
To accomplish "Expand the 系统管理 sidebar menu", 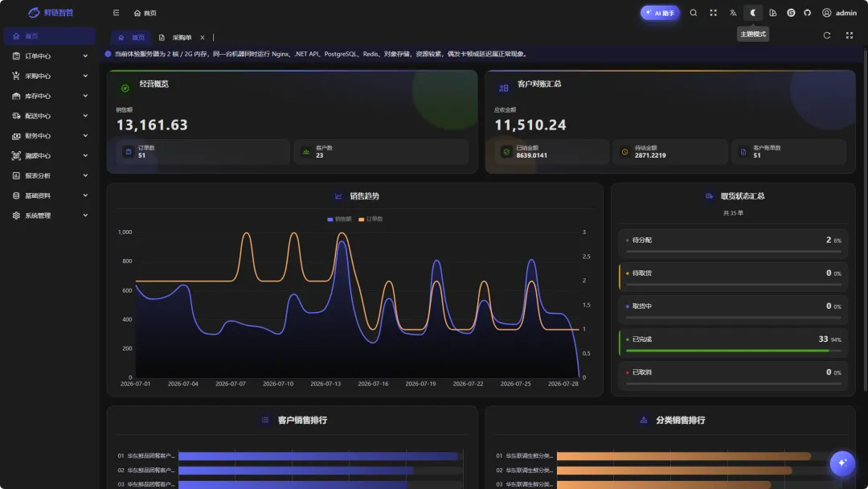I will tap(49, 216).
